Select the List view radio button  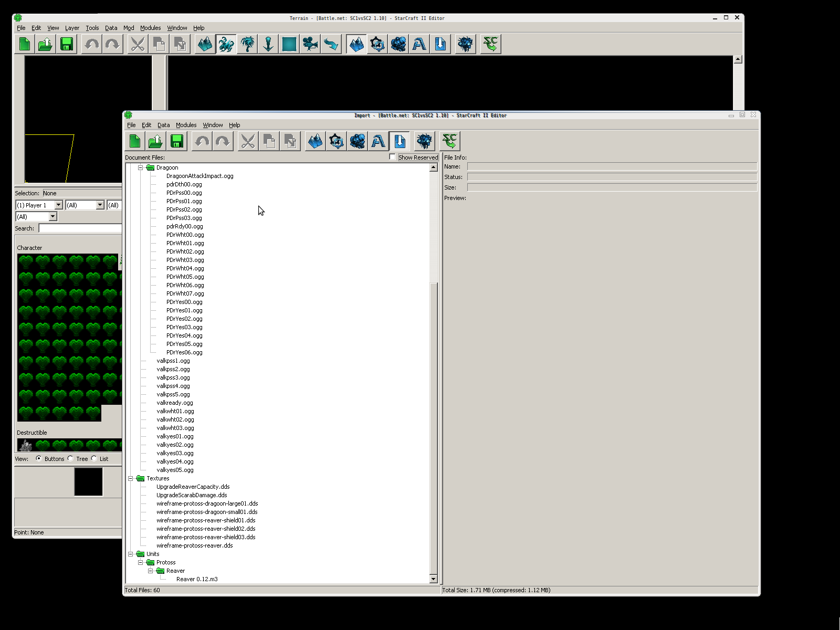(94, 458)
